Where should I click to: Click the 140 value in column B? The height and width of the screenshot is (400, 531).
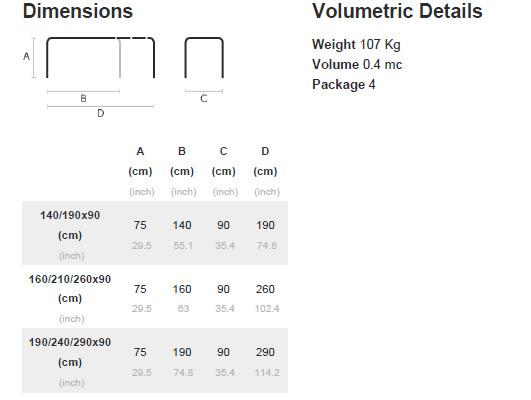tap(182, 225)
